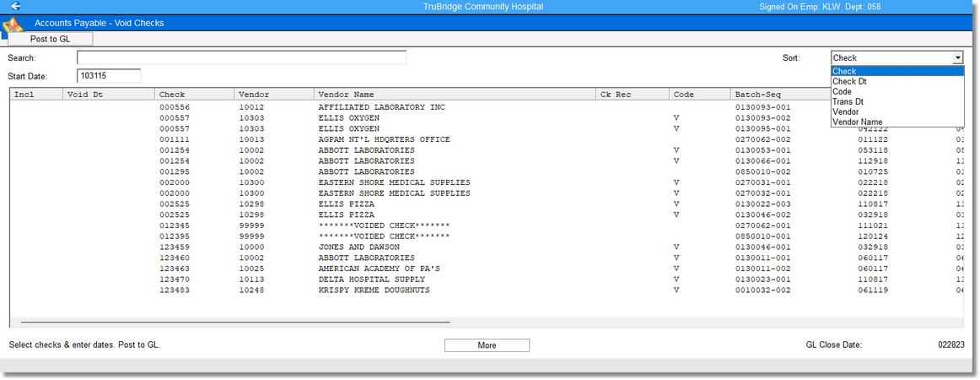Click the Check column header
This screenshot has height=380, width=980.
coord(194,95)
